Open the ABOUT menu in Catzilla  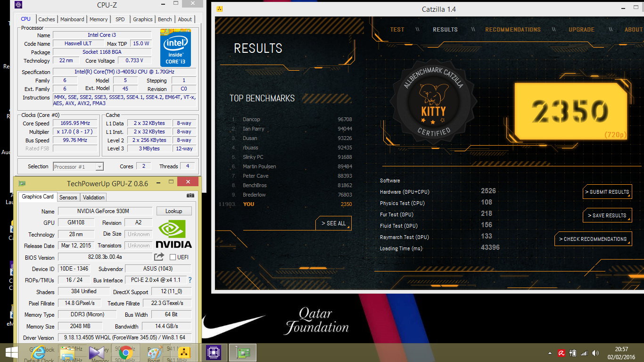click(x=633, y=29)
